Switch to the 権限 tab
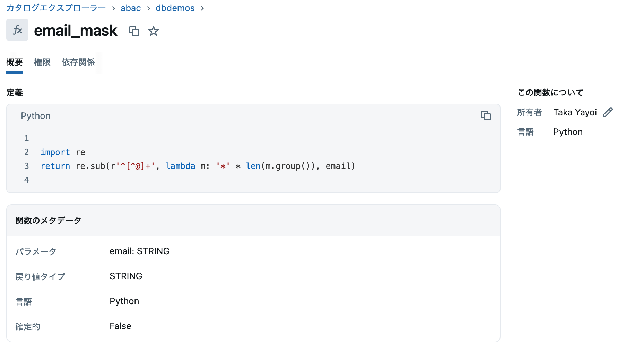This screenshot has height=351, width=644. 42,62
